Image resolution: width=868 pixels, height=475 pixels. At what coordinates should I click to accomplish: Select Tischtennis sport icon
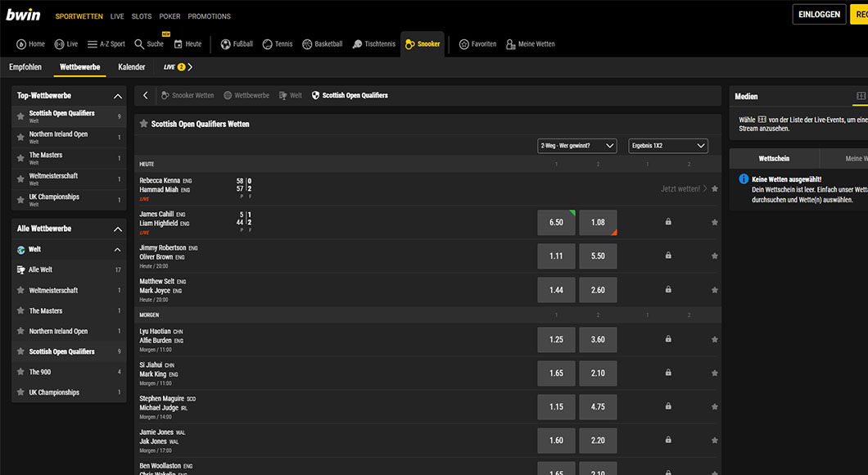357,44
